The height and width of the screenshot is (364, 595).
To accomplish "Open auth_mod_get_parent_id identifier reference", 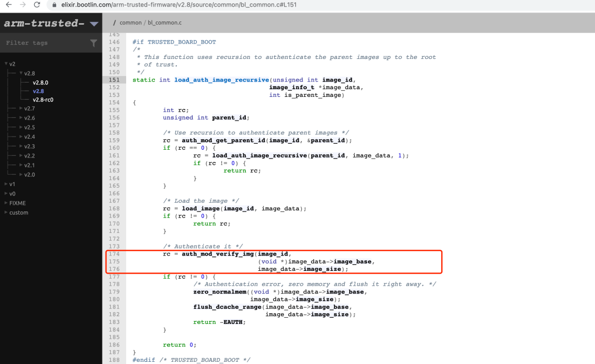I will [x=224, y=140].
